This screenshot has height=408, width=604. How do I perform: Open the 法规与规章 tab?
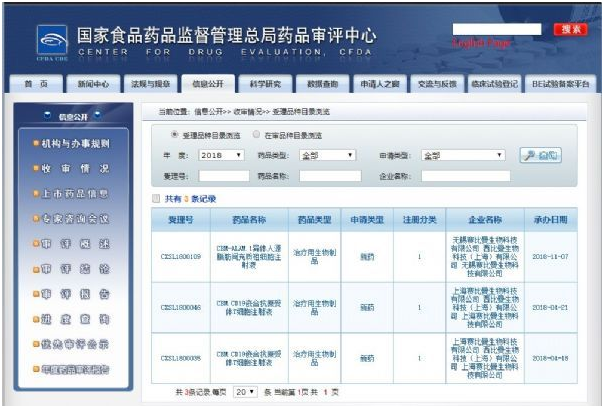click(x=151, y=84)
